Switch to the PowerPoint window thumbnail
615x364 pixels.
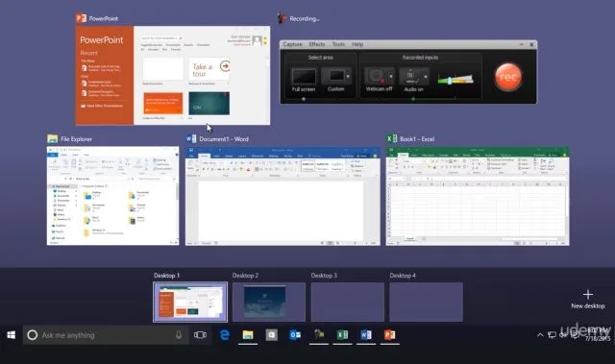(x=173, y=76)
